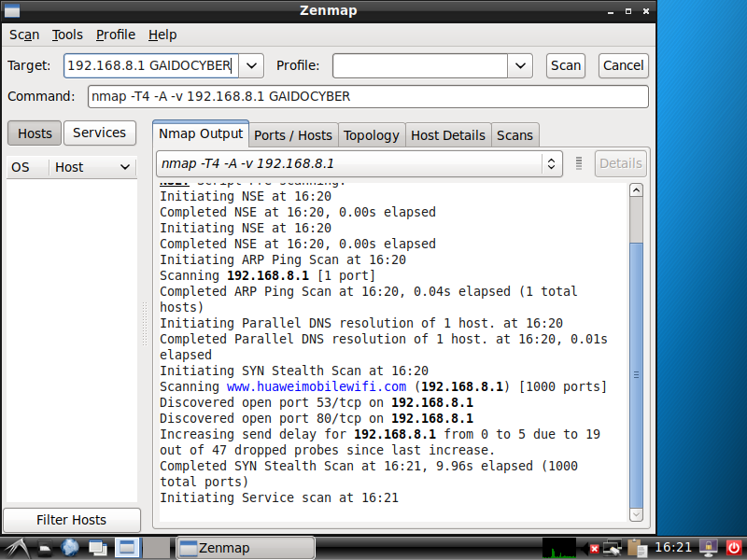Open the clipboard manager tray icon
747x560 pixels.
[638, 548]
